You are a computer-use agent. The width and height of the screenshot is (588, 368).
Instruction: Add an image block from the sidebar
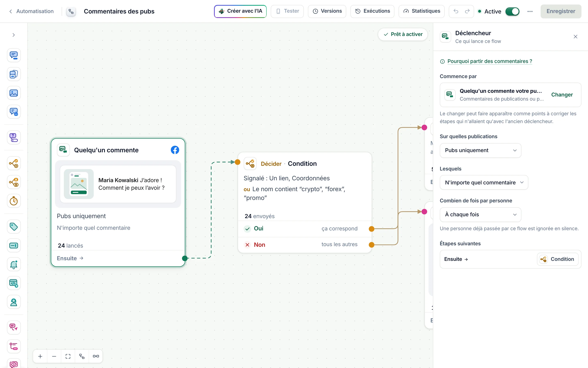14,93
